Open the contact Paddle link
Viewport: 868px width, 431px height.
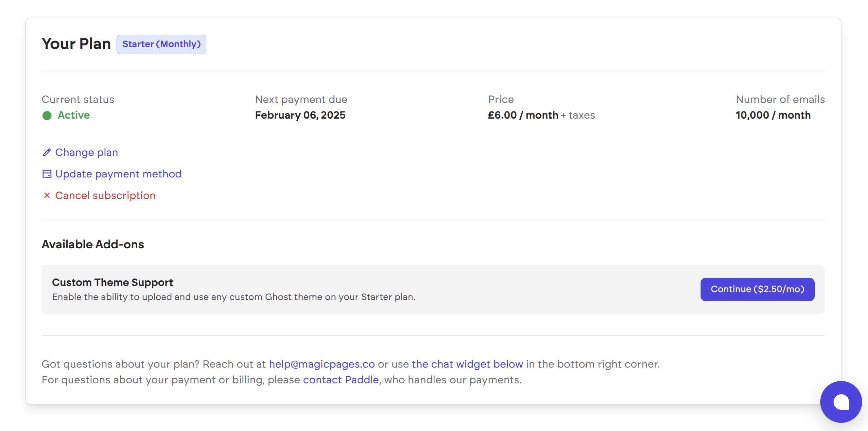(341, 380)
